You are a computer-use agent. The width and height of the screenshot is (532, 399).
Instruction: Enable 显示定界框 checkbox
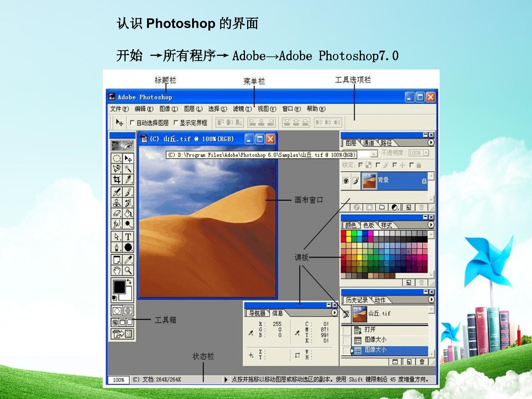(x=176, y=123)
